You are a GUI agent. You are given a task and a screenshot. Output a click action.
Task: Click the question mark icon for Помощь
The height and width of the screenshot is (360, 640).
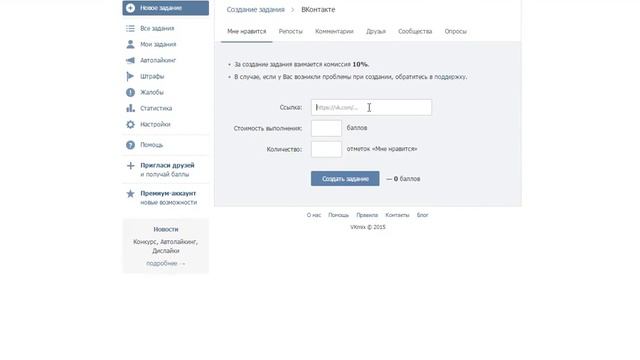click(x=130, y=145)
